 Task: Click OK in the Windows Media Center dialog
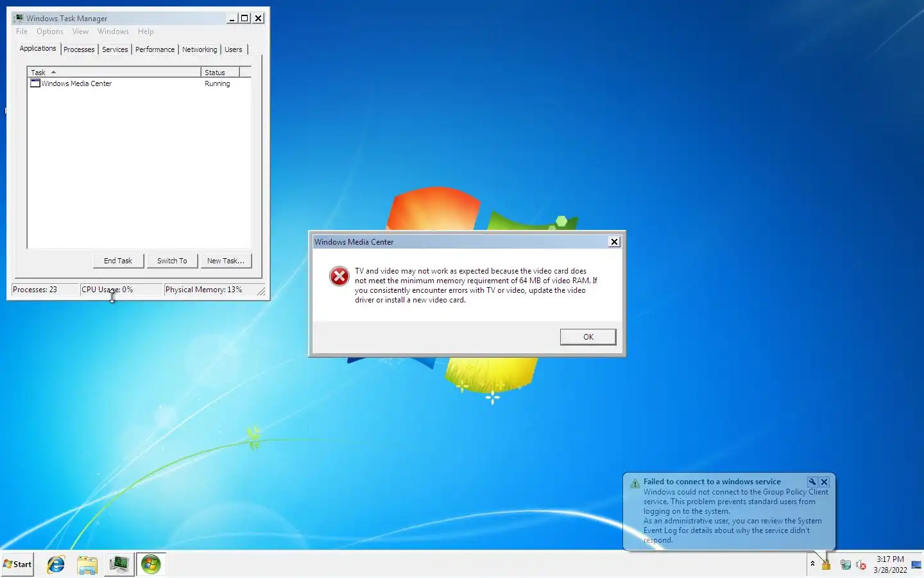point(588,337)
